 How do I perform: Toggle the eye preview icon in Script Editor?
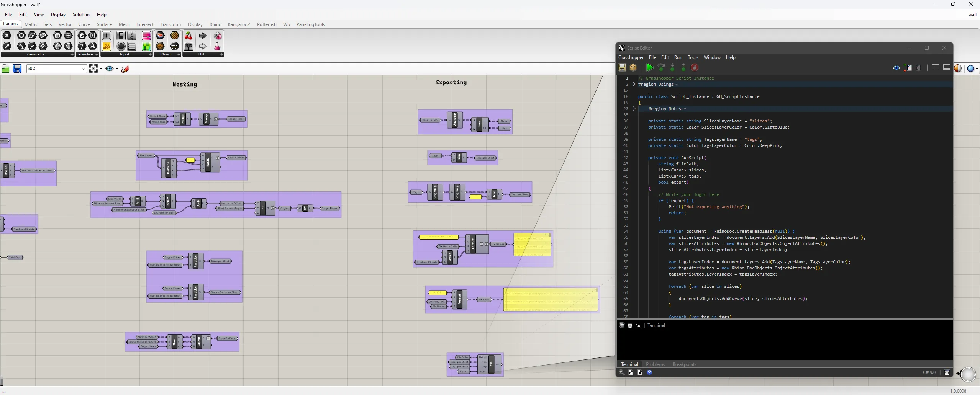[x=896, y=68]
